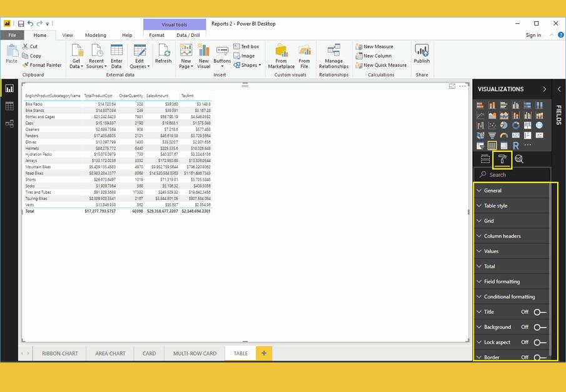
Task: Switch to the Modeling ribbon tab
Action: 96,35
